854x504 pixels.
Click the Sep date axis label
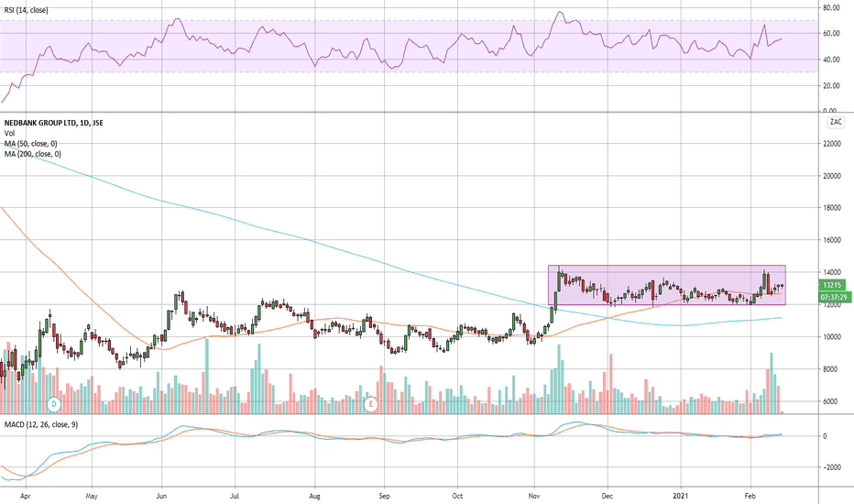coord(385,496)
